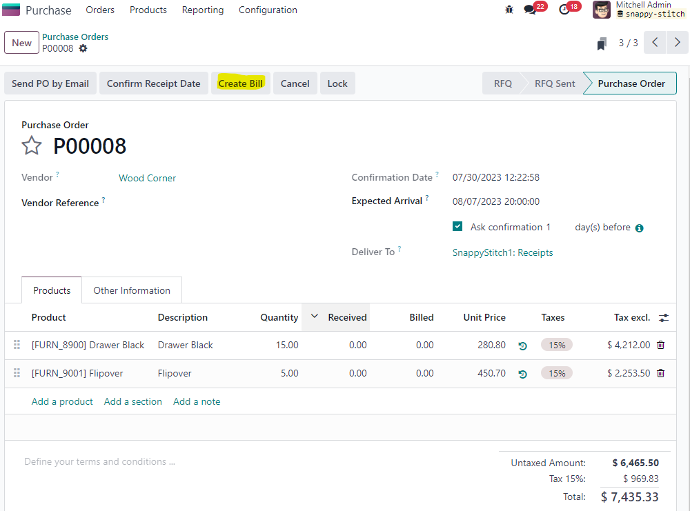
Task: Click Add a product link
Action: pyautogui.click(x=62, y=401)
